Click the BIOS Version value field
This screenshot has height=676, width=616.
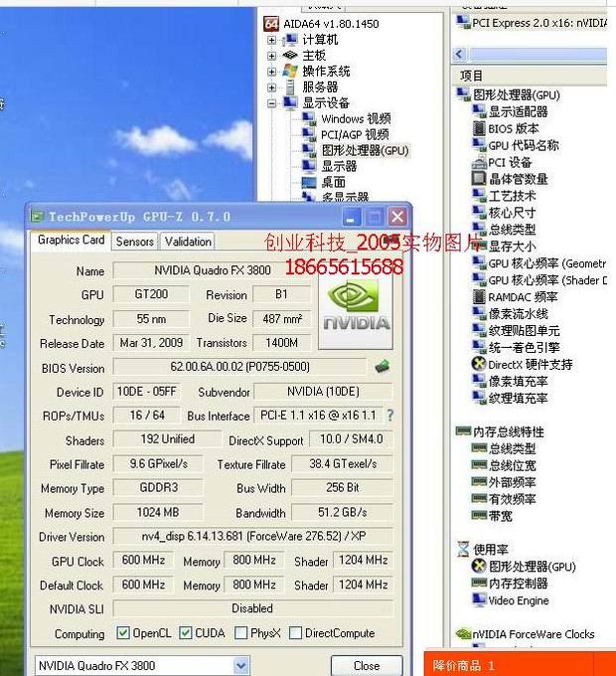click(239, 367)
